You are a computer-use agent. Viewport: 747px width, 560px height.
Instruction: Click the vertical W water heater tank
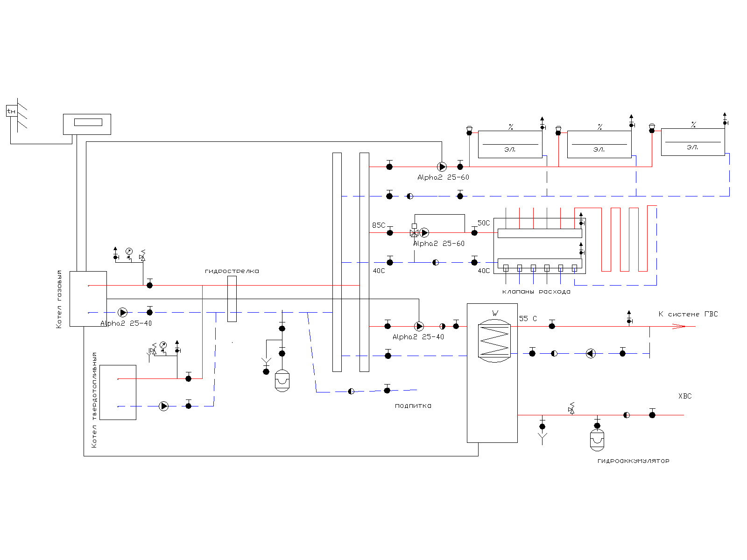[x=492, y=373]
